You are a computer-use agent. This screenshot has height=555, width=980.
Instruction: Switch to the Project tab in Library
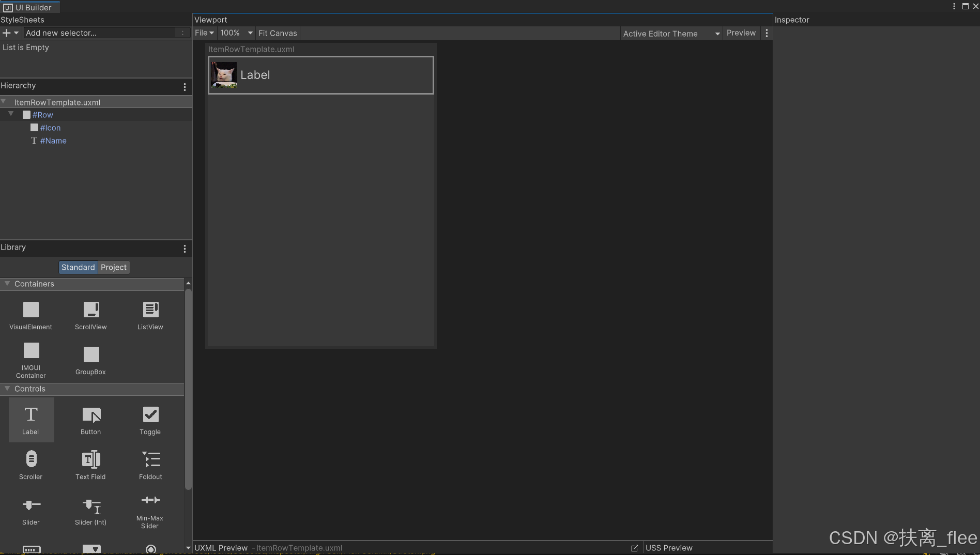(x=114, y=267)
